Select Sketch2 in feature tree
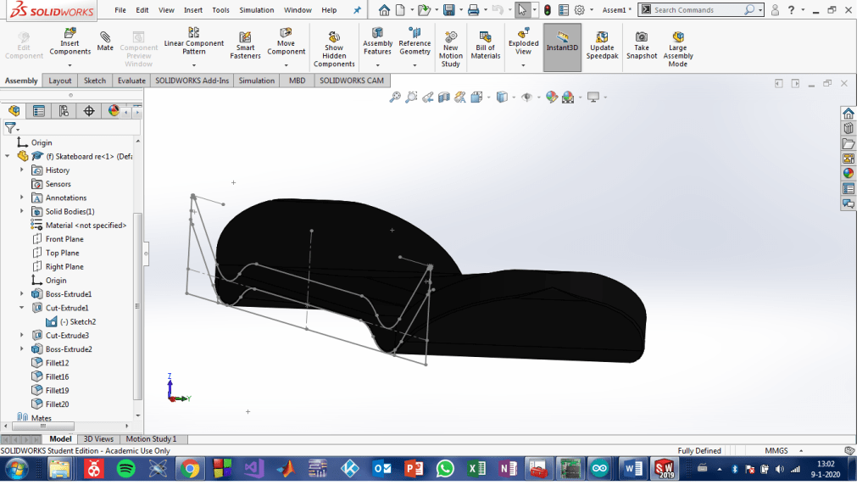Viewport: 868px width, 496px height. pos(77,322)
